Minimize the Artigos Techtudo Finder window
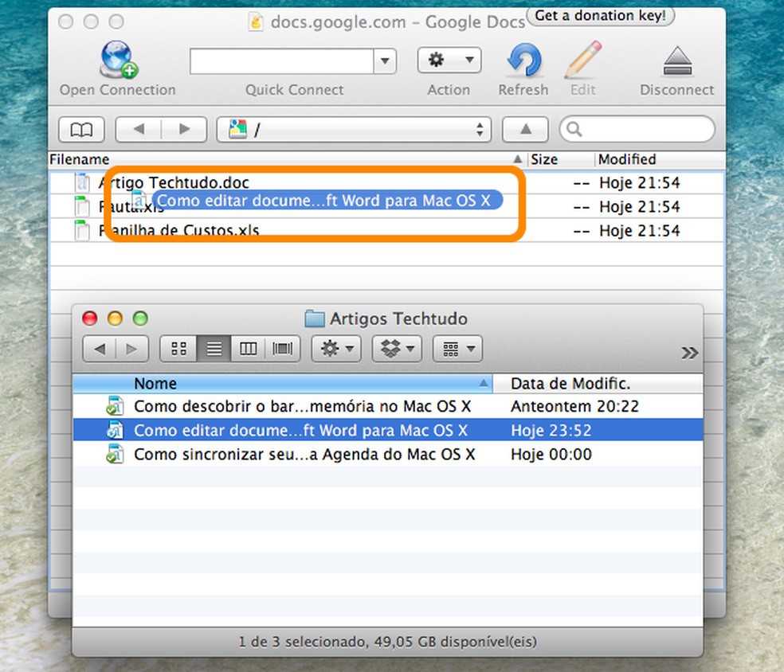Image resolution: width=784 pixels, height=672 pixels. click(x=116, y=318)
